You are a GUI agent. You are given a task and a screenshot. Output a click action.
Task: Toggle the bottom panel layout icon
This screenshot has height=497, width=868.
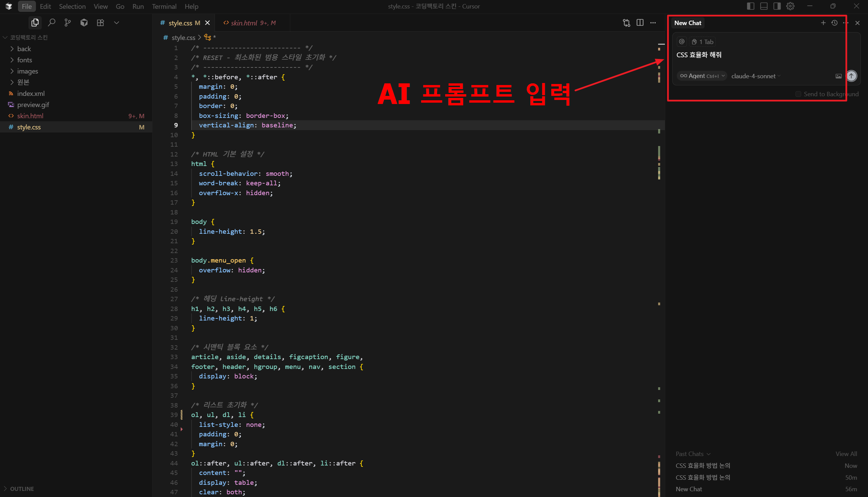[764, 6]
